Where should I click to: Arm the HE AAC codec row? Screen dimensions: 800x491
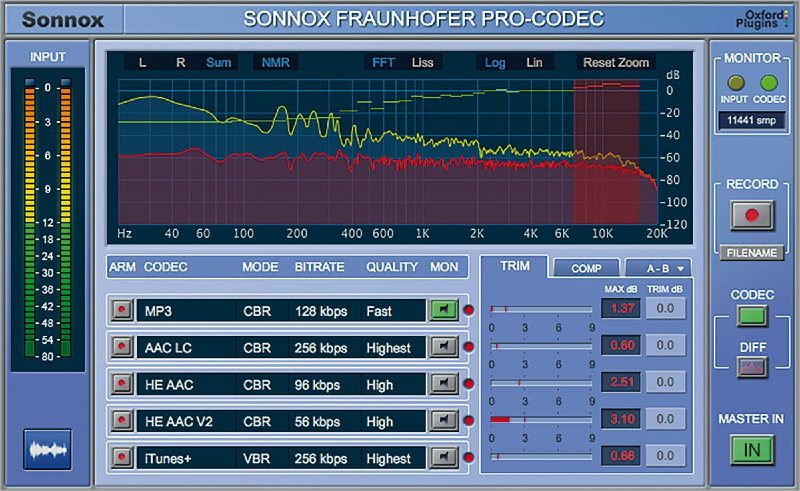click(x=122, y=384)
